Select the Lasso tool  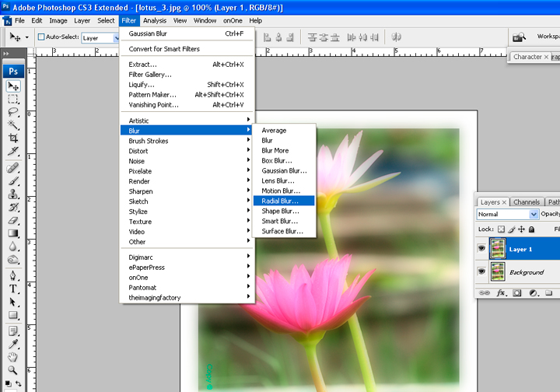14,111
